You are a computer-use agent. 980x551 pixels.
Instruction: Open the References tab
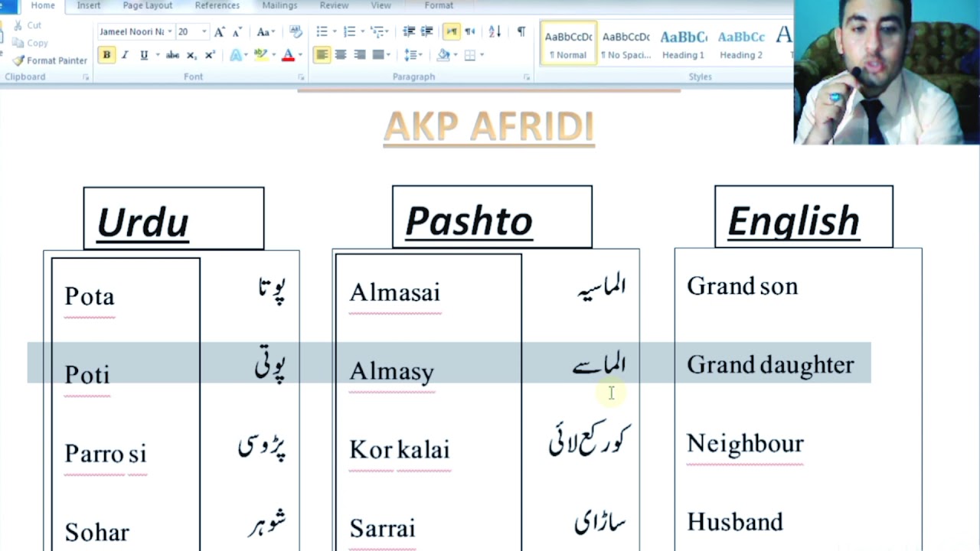click(217, 5)
